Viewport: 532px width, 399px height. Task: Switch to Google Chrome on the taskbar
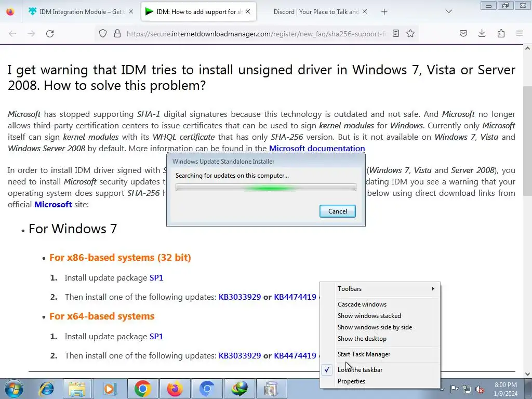tap(142, 389)
